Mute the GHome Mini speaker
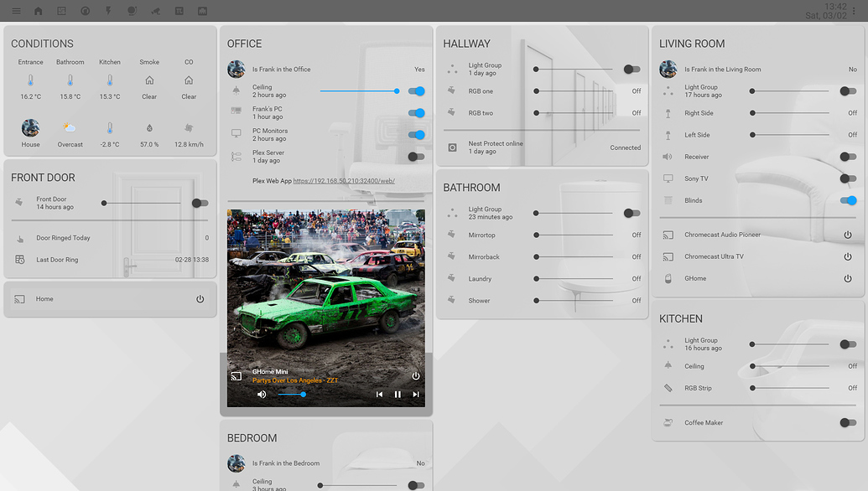Viewport: 868px width, 491px height. tap(262, 395)
